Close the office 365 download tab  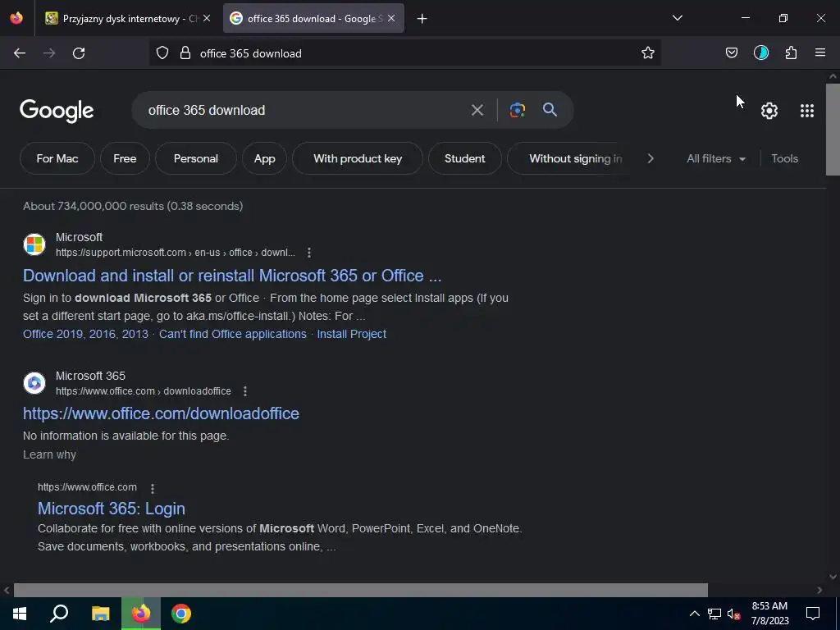click(391, 19)
